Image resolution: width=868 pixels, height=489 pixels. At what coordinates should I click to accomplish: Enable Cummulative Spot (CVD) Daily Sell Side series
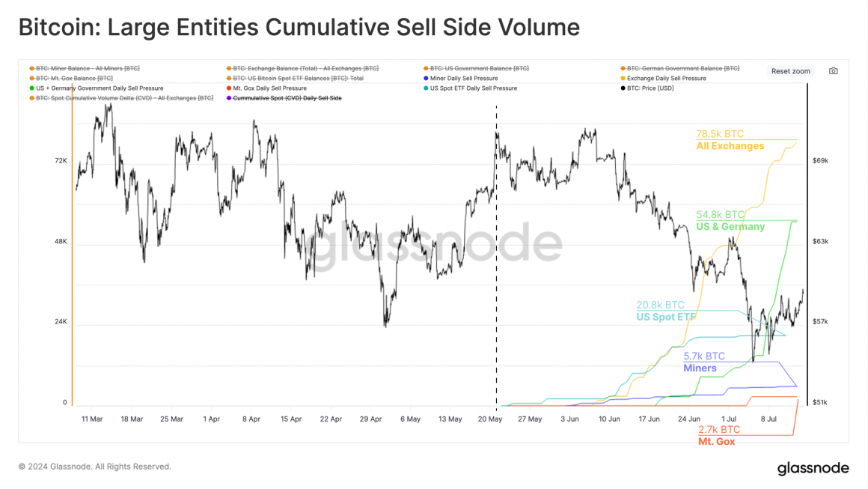(x=284, y=98)
